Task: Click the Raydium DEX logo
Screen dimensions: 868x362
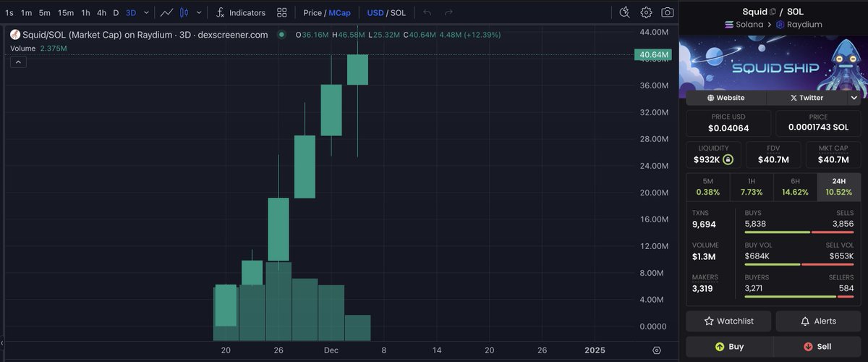Action: 780,25
